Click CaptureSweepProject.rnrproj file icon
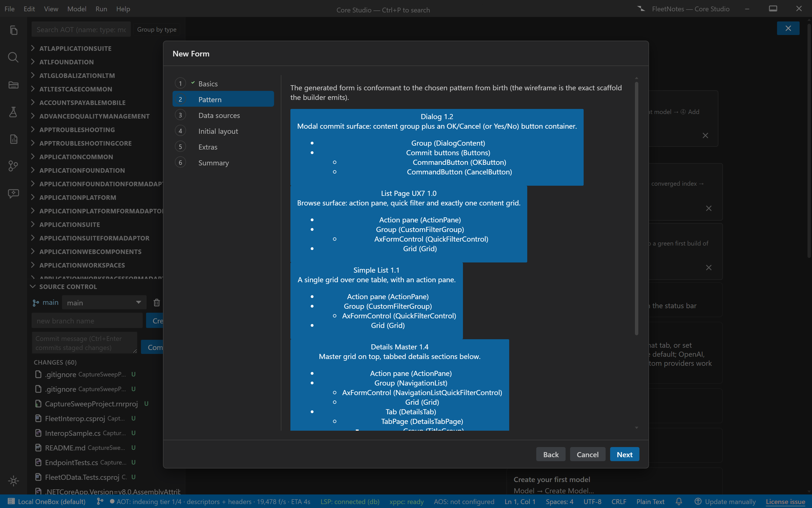812x508 pixels. point(38,404)
